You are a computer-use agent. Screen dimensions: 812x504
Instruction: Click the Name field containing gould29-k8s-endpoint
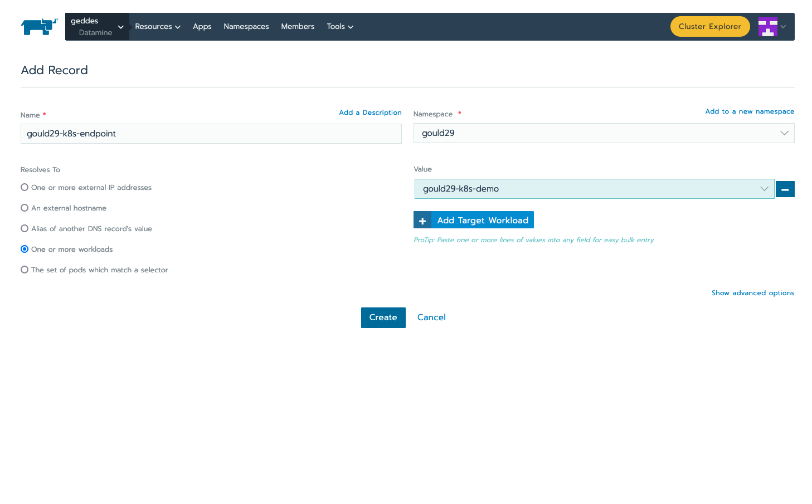211,134
